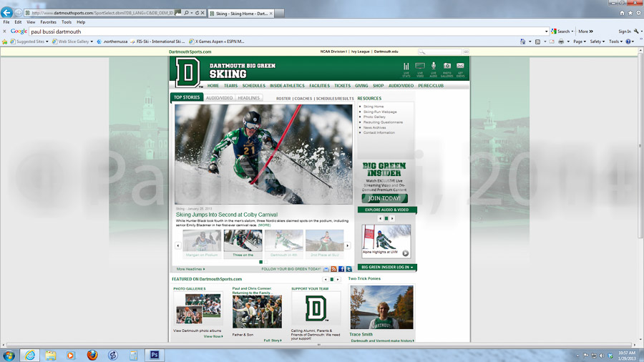Click the Roster link
This screenshot has width=644, height=362.
pos(283,99)
